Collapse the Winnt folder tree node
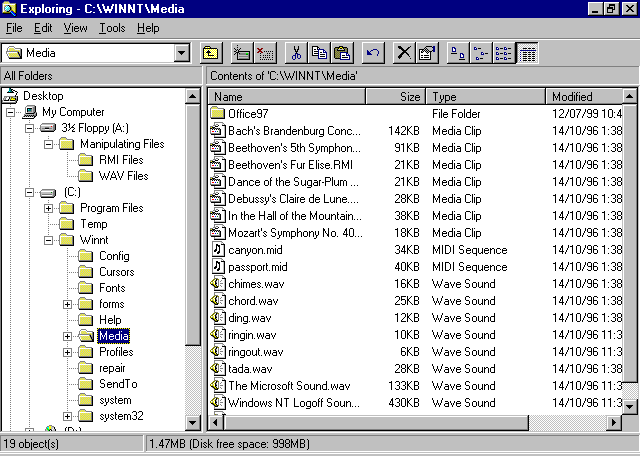 [50, 240]
